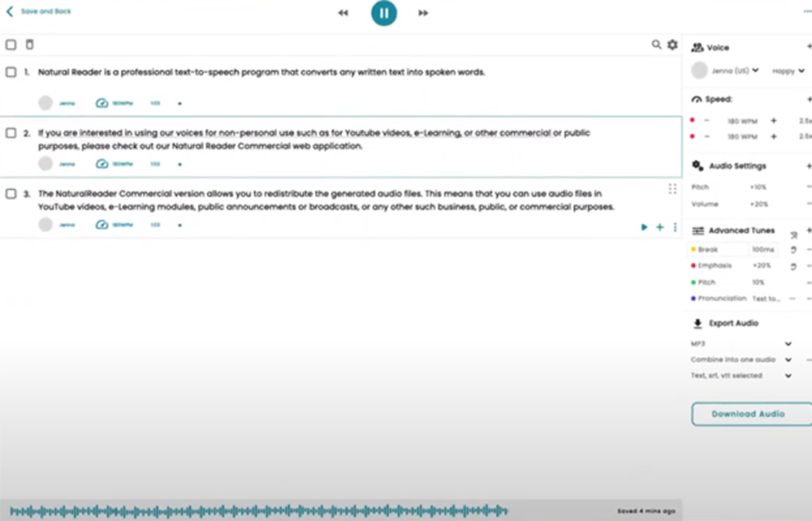Click the Export Audio download icon
Image resolution: width=812 pixels, height=521 pixels.
tap(698, 324)
